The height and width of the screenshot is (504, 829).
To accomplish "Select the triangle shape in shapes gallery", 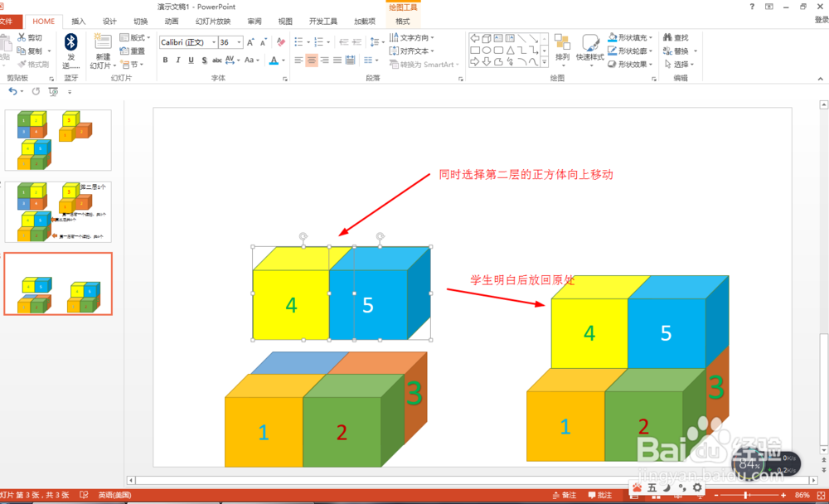I will [x=510, y=51].
